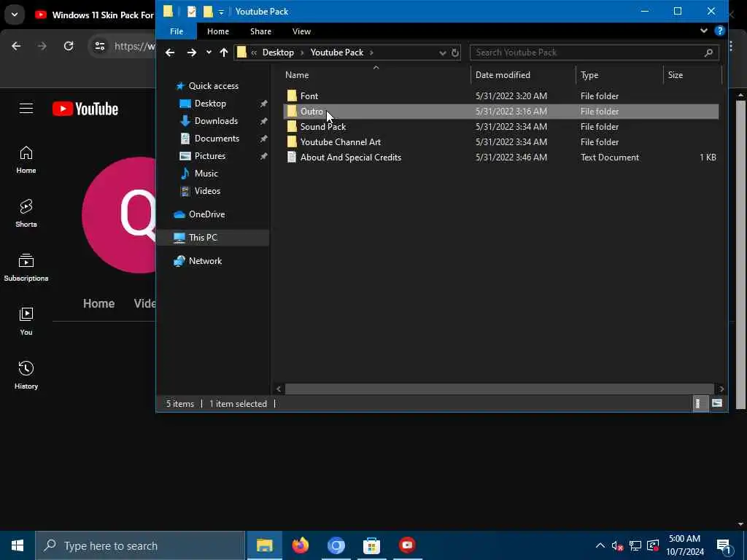Open YouTube hamburger guide menu
This screenshot has height=560, width=747.
(x=26, y=109)
